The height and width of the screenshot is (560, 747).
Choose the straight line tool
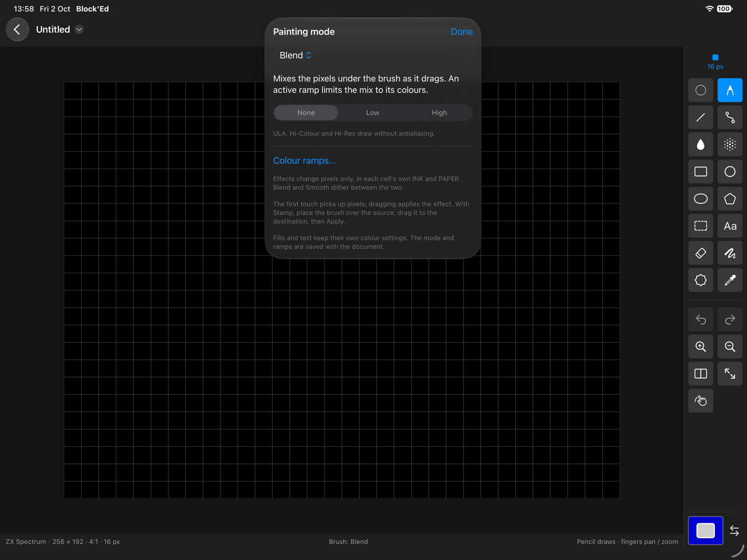(x=700, y=117)
